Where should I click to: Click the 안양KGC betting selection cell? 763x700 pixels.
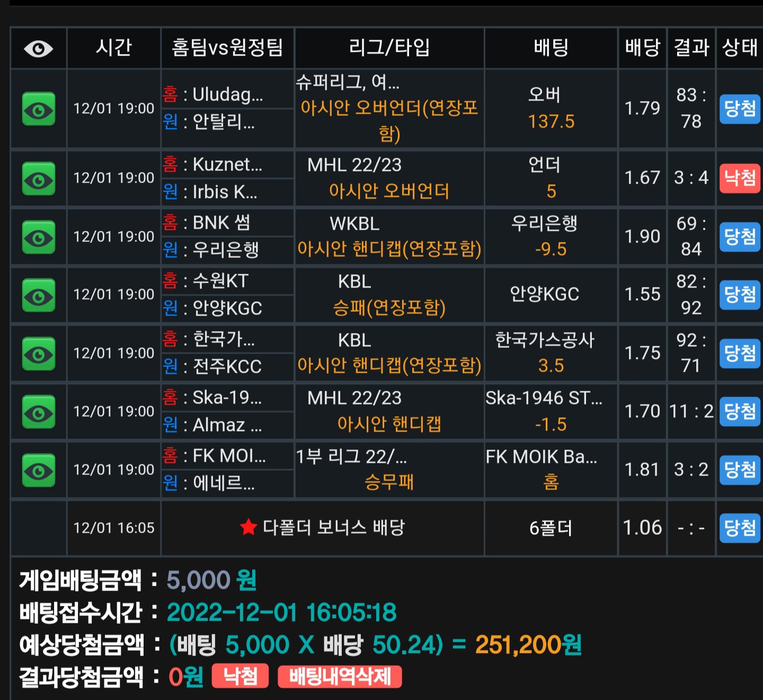[x=551, y=294]
